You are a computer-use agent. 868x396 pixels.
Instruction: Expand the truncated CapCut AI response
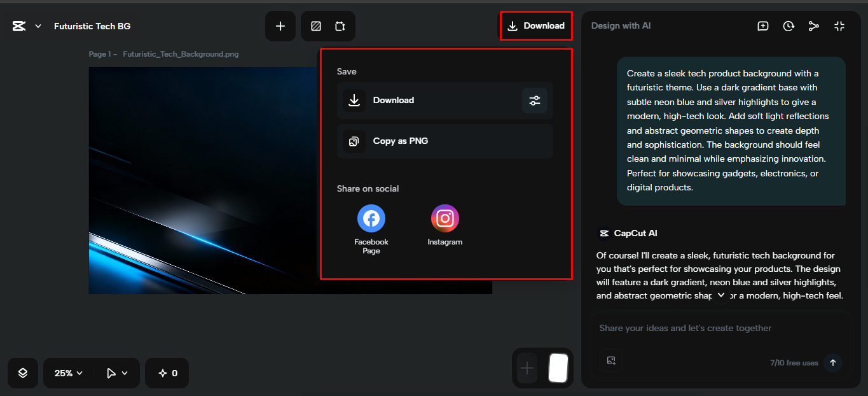click(720, 295)
